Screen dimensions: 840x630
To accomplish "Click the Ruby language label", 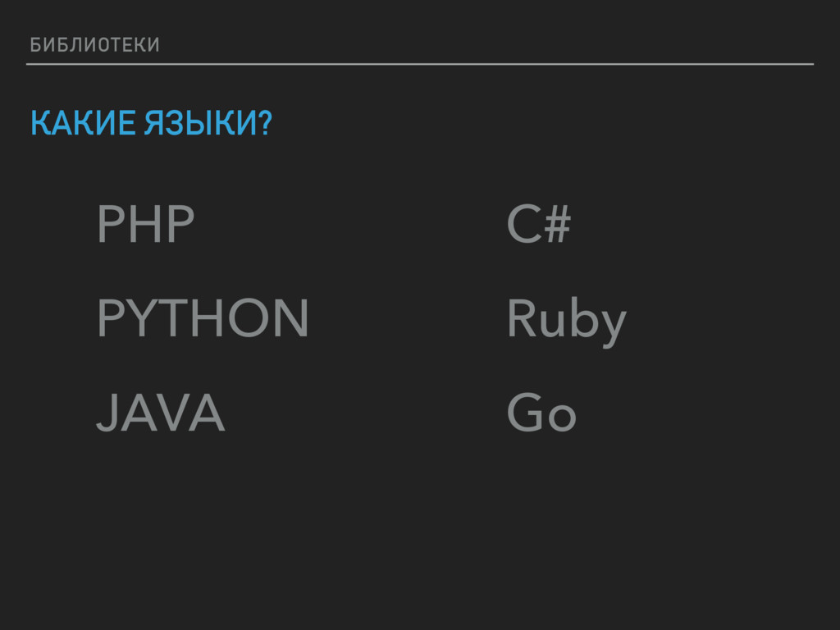I will click(x=567, y=322).
